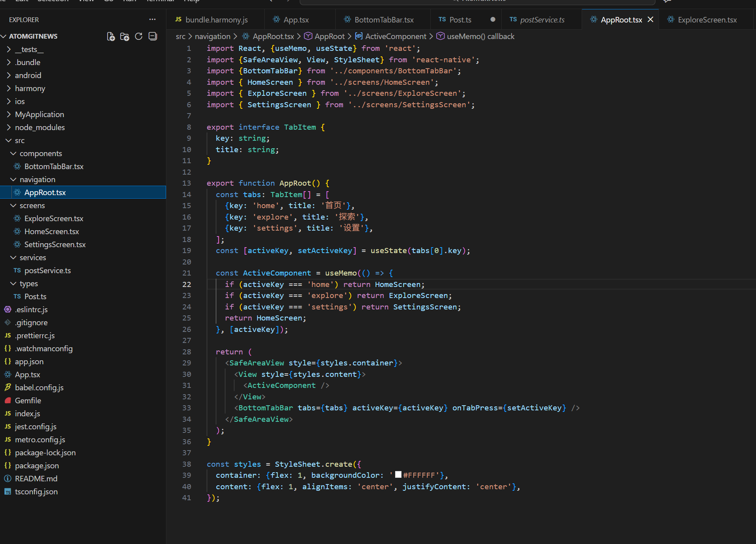
Task: Click the React icon beside BottomTabBar.tsx in the tree
Action: [17, 166]
